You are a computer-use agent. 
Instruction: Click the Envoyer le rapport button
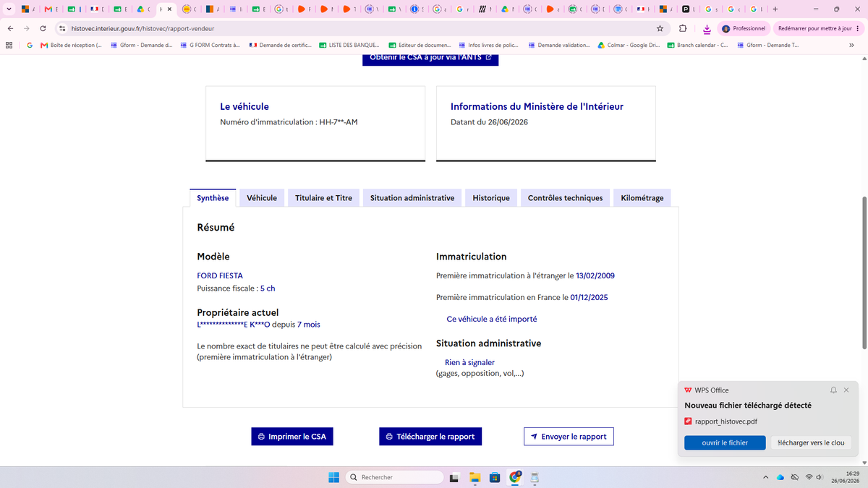(x=569, y=437)
